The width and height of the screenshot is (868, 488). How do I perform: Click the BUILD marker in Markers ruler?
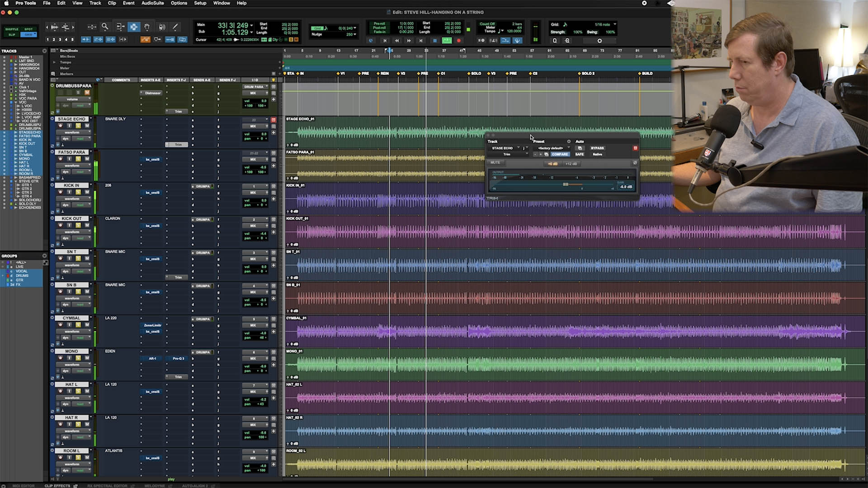(x=646, y=73)
